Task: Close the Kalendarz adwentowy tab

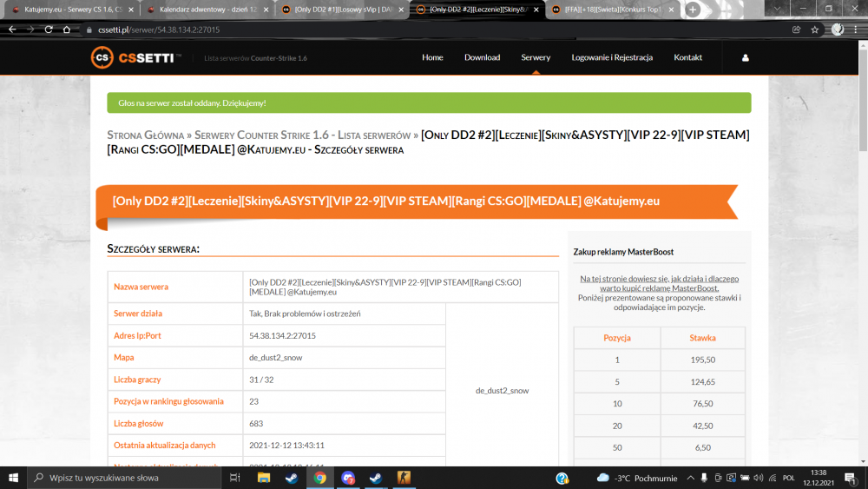Action: click(266, 10)
